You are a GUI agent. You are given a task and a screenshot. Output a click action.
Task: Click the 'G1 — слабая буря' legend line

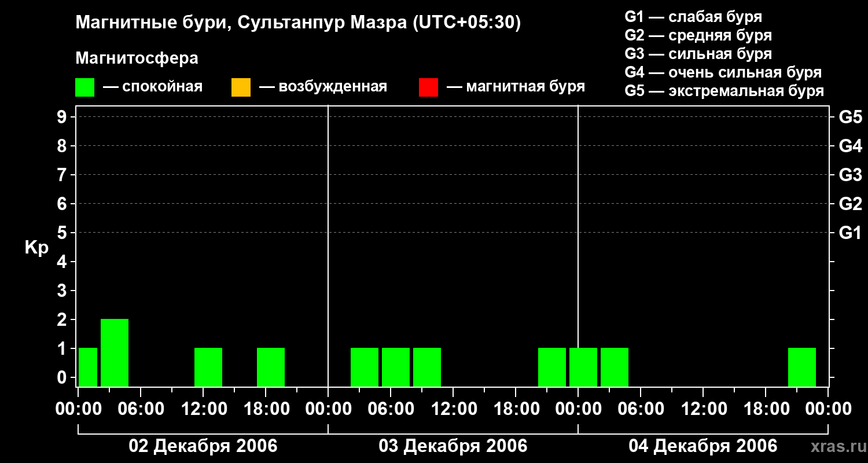[x=693, y=17]
